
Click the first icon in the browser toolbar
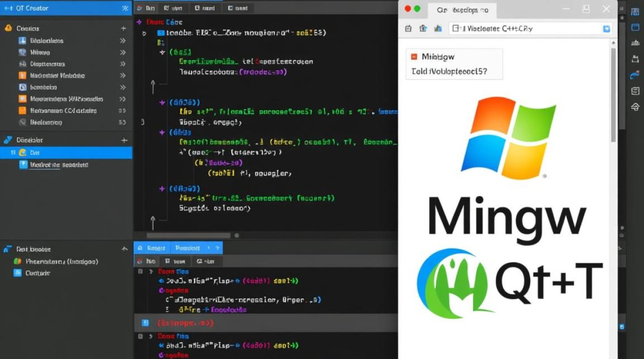408,29
